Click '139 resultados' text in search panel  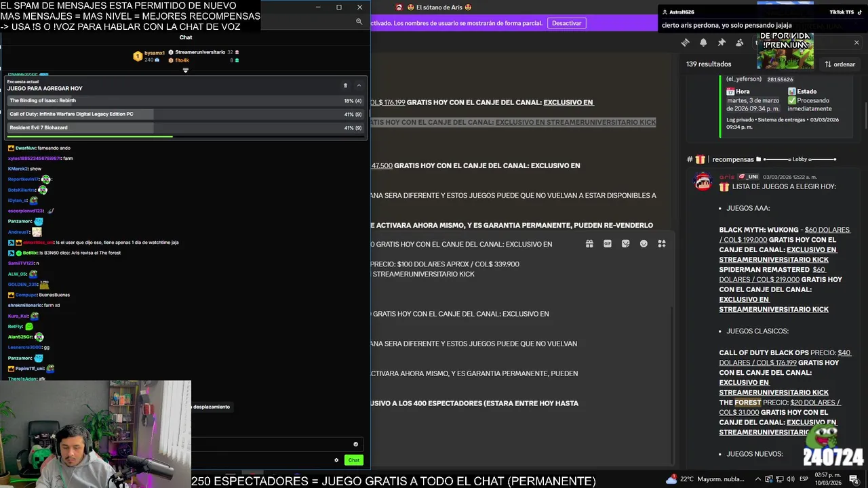[709, 64]
